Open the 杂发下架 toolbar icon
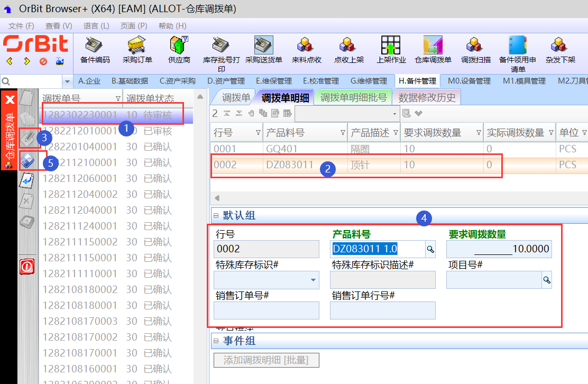The height and width of the screenshot is (384, 588). click(559, 45)
